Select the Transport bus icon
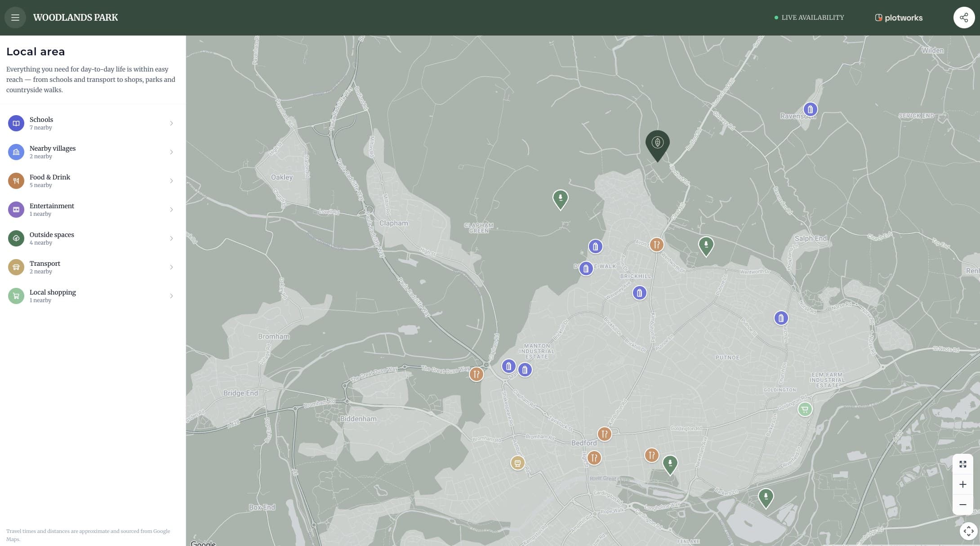This screenshot has width=980, height=546. point(16,267)
